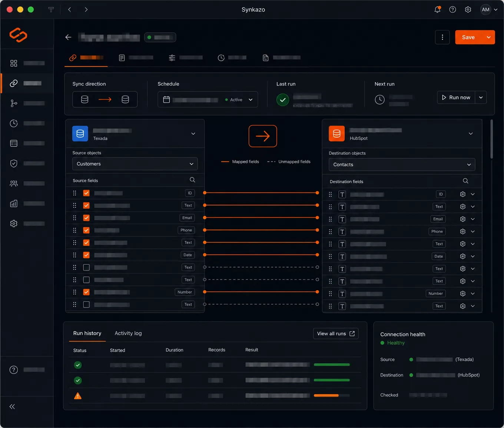
Task: Uncheck the source field checkbox with the Phone type
Action: click(86, 230)
